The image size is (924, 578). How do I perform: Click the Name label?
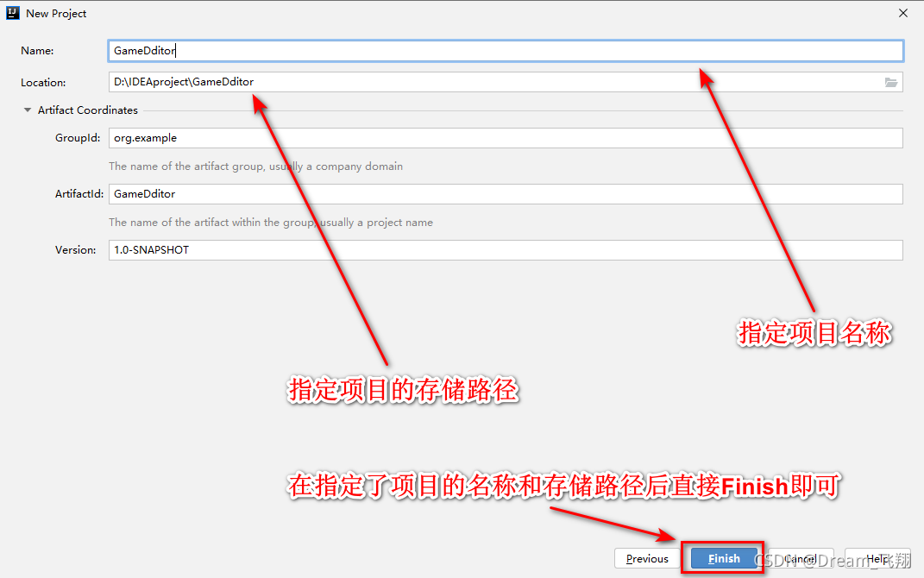[37, 51]
